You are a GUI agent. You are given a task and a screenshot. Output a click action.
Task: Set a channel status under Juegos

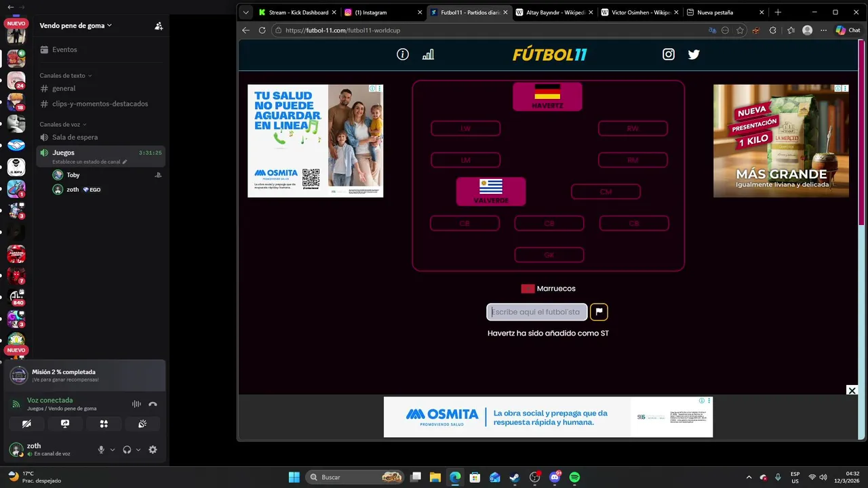click(90, 162)
